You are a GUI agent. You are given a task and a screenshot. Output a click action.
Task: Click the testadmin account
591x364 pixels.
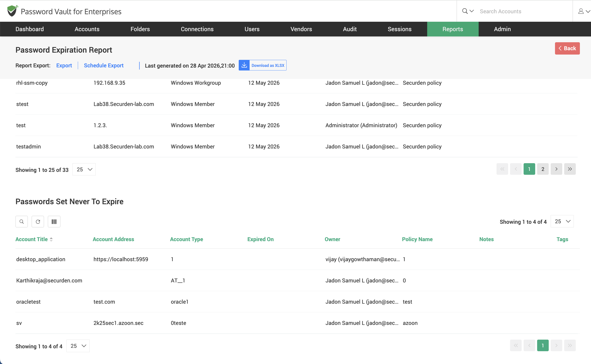pyautogui.click(x=29, y=147)
